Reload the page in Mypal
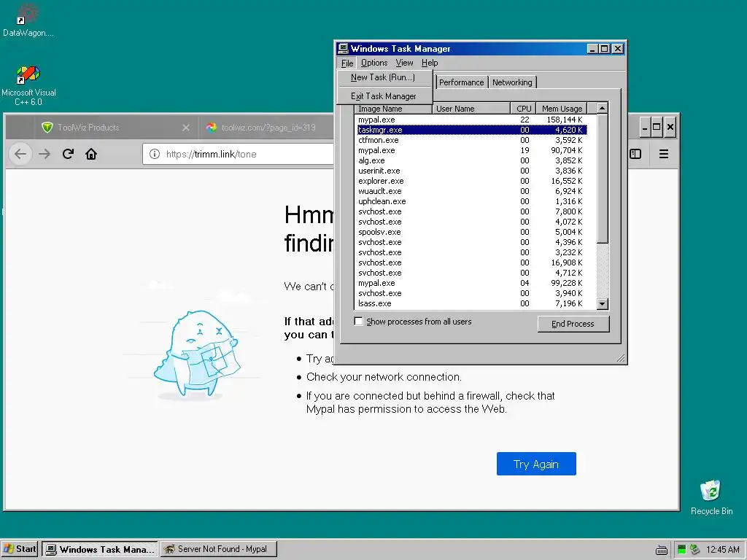The image size is (747, 560). pos(68,154)
